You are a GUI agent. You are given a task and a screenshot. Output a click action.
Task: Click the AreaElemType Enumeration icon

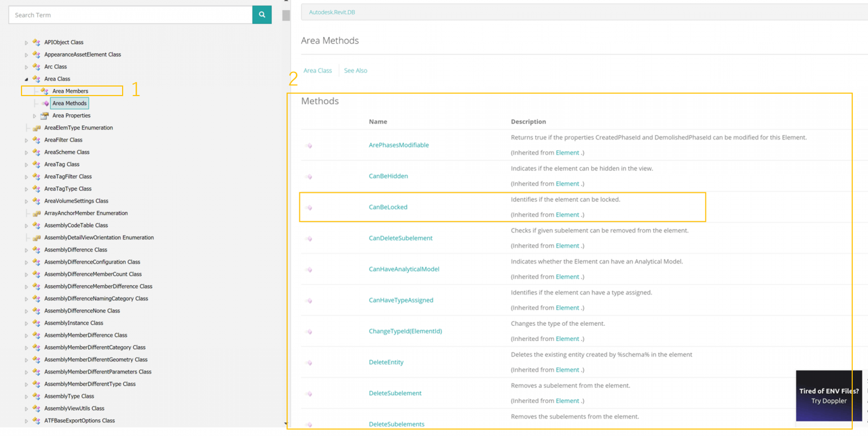[x=37, y=128]
